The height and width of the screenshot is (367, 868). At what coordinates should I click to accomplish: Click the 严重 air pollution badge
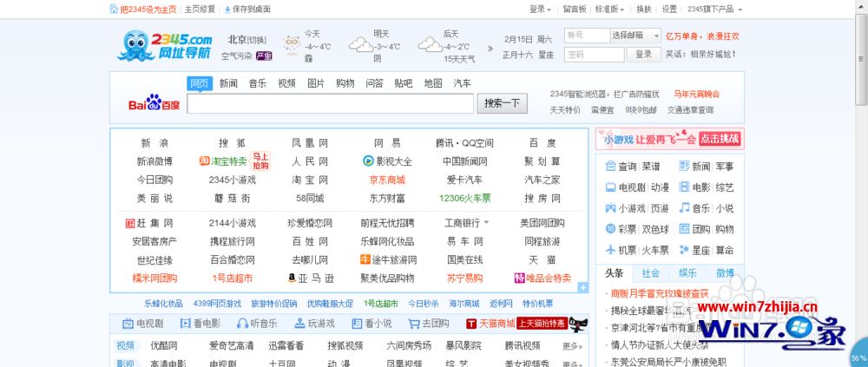264,56
